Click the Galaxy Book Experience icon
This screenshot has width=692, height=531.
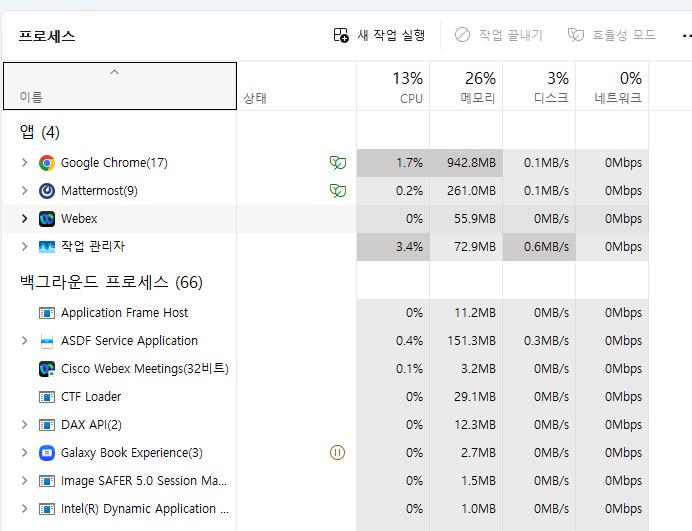(x=47, y=453)
